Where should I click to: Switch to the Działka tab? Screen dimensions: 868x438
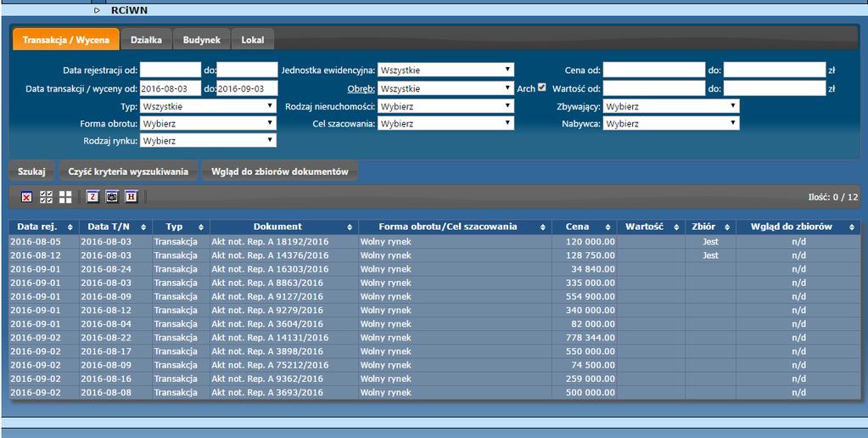coord(146,40)
